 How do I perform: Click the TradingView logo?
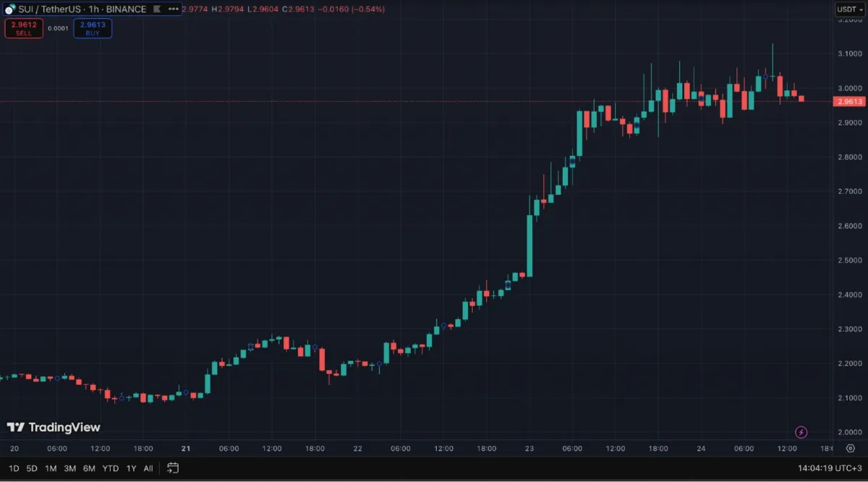point(54,428)
